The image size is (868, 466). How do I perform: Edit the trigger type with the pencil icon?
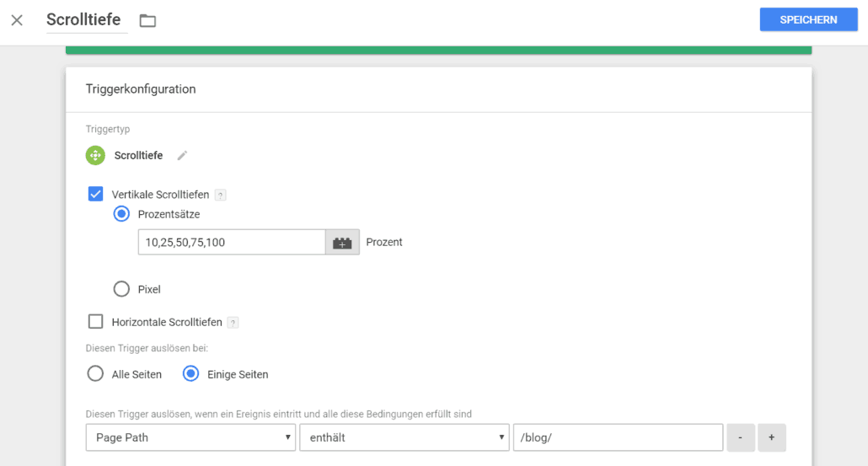(182, 156)
